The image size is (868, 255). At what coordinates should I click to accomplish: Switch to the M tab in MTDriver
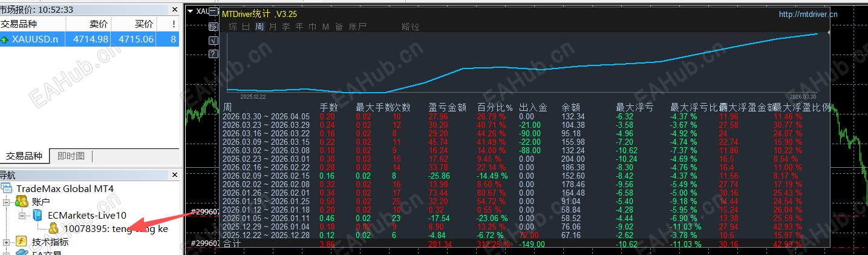coord(325,27)
